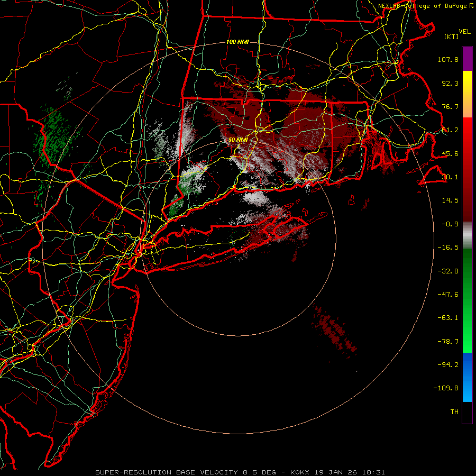476x476 pixels.
Task: Pick the blue segment of the velocity scale
Action: [x=467, y=377]
